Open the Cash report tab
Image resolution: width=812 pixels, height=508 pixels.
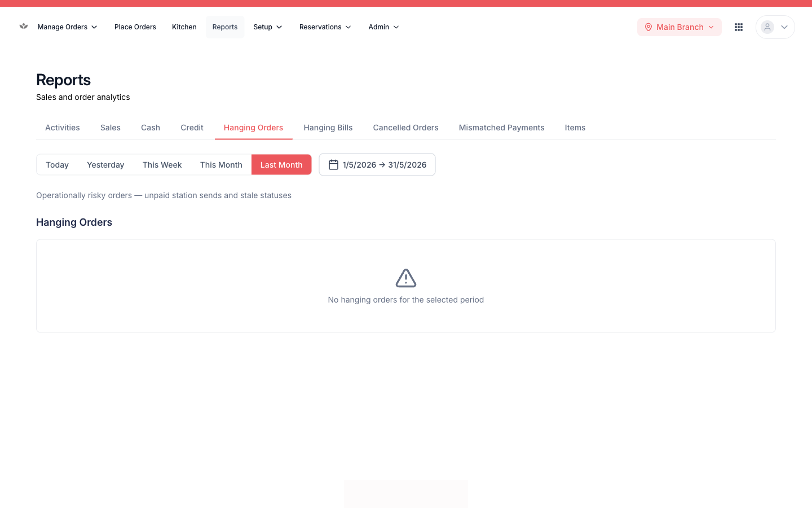click(x=151, y=128)
